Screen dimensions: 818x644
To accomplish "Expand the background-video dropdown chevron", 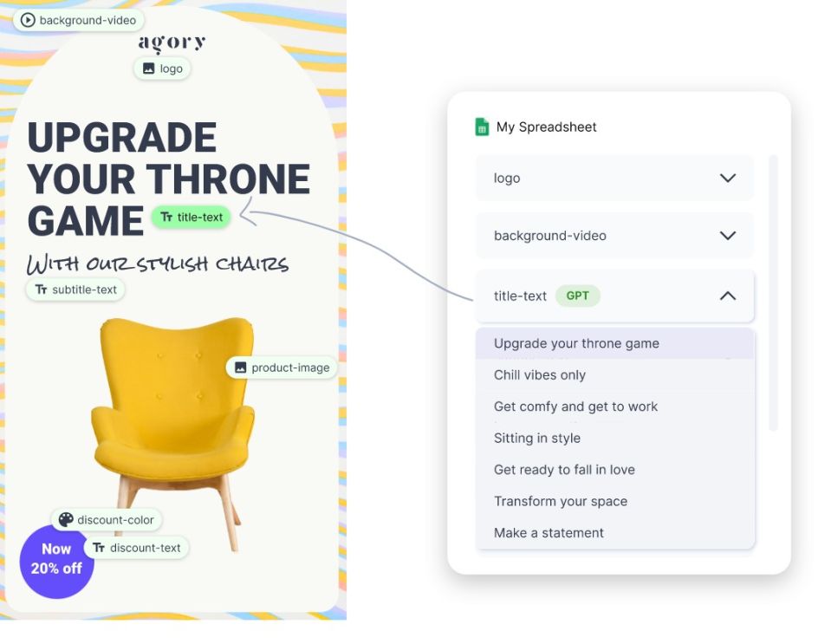I will [727, 236].
